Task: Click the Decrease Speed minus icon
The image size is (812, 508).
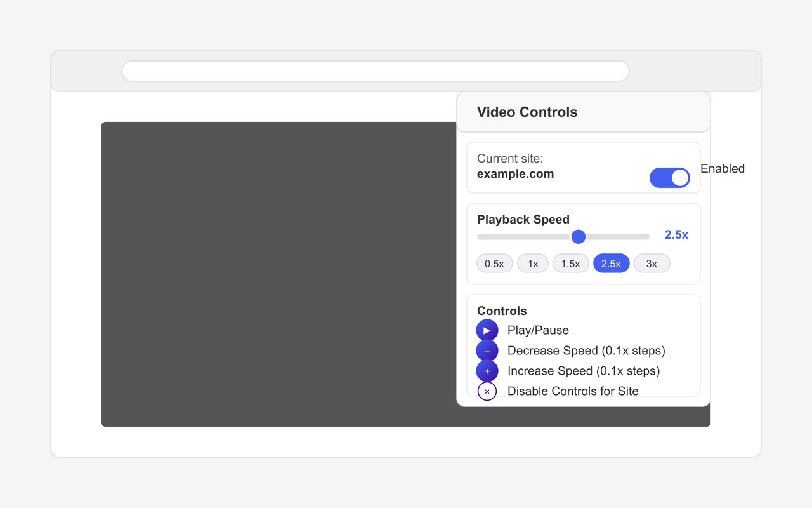Action: point(487,351)
